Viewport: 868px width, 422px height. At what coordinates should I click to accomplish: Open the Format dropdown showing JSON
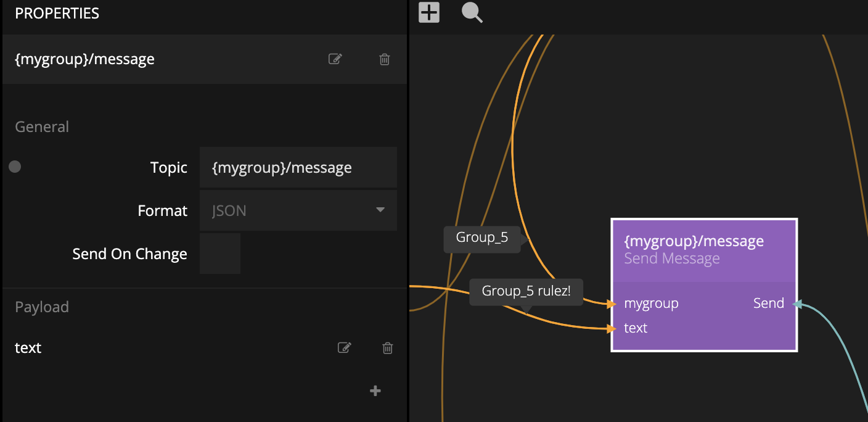pyautogui.click(x=290, y=210)
